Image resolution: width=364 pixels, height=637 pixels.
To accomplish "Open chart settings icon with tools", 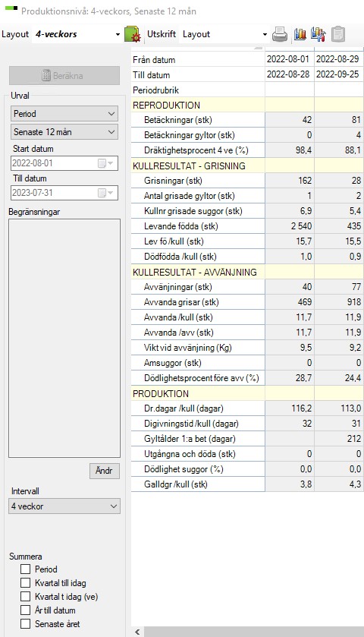I will [318, 34].
